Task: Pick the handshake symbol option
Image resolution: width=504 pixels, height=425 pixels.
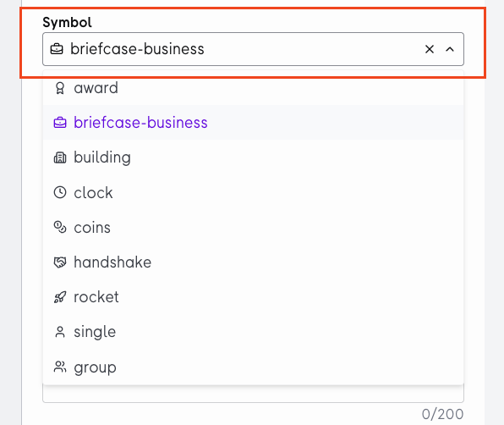Action: tap(253, 262)
